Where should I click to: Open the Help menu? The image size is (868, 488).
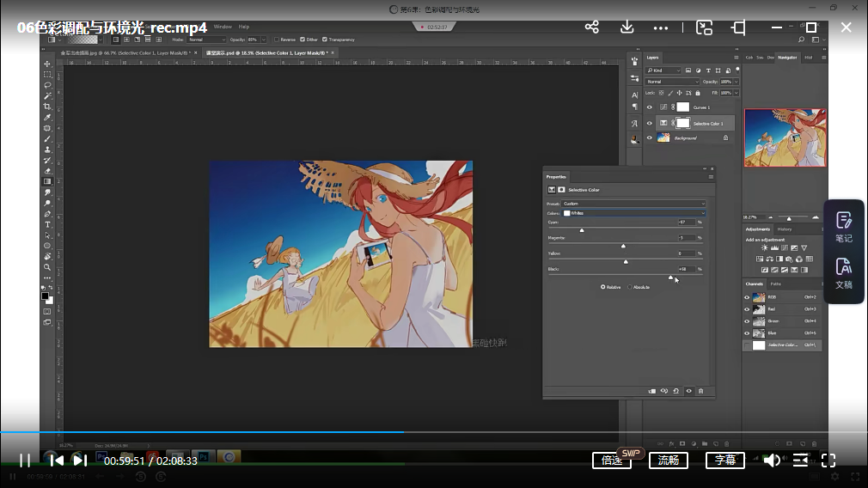244,27
